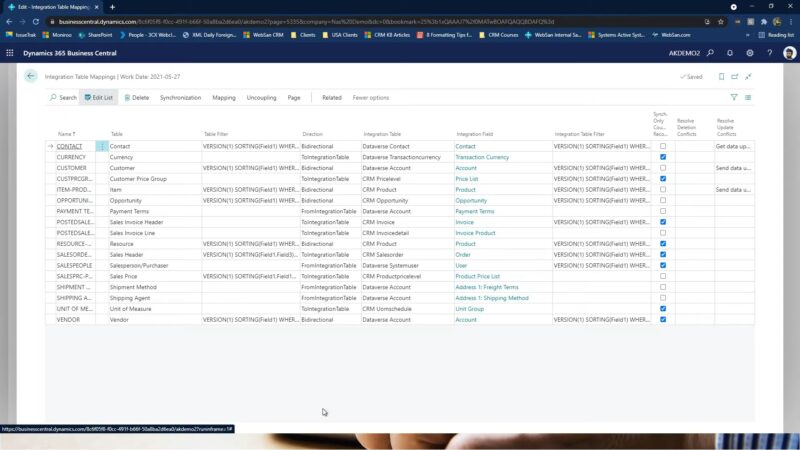Open the Page menu
The image size is (800, 450).
(294, 97)
